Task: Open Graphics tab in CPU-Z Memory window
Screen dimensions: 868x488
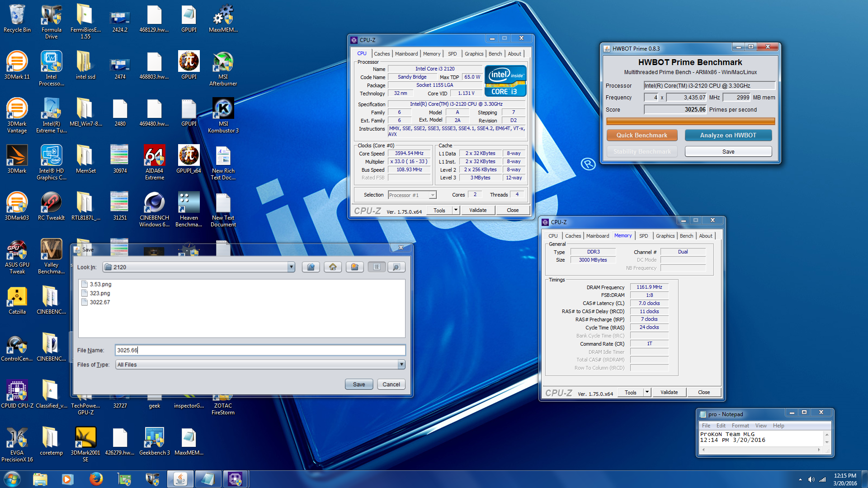Action: (665, 236)
